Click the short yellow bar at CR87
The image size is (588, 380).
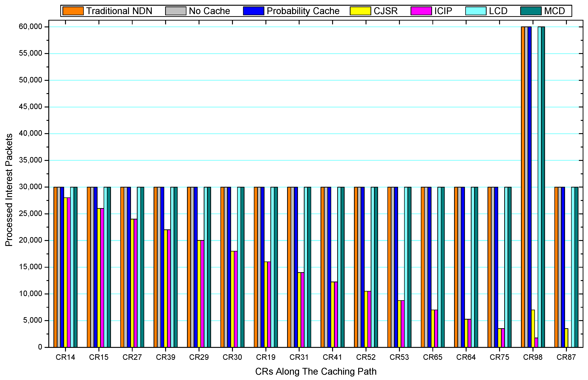click(x=566, y=338)
